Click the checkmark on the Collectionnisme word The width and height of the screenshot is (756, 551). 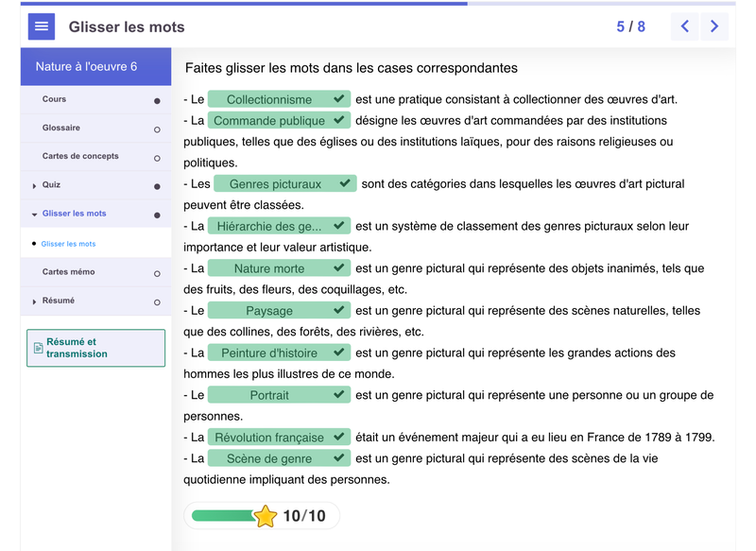tap(338, 99)
